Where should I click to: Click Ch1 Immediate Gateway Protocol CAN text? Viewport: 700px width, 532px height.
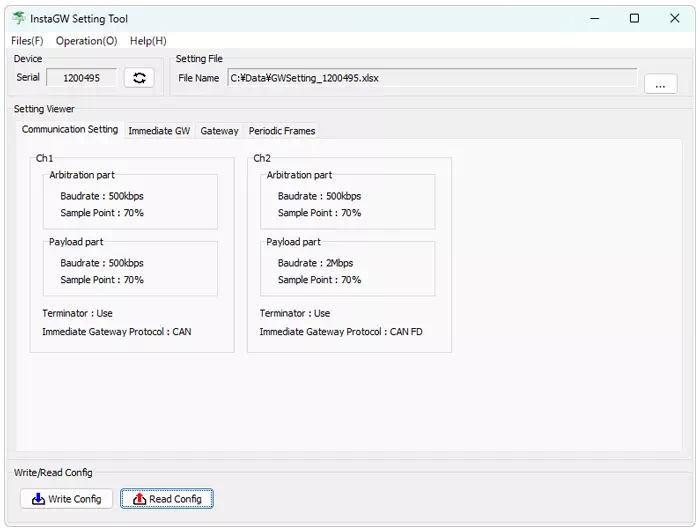pos(116,331)
